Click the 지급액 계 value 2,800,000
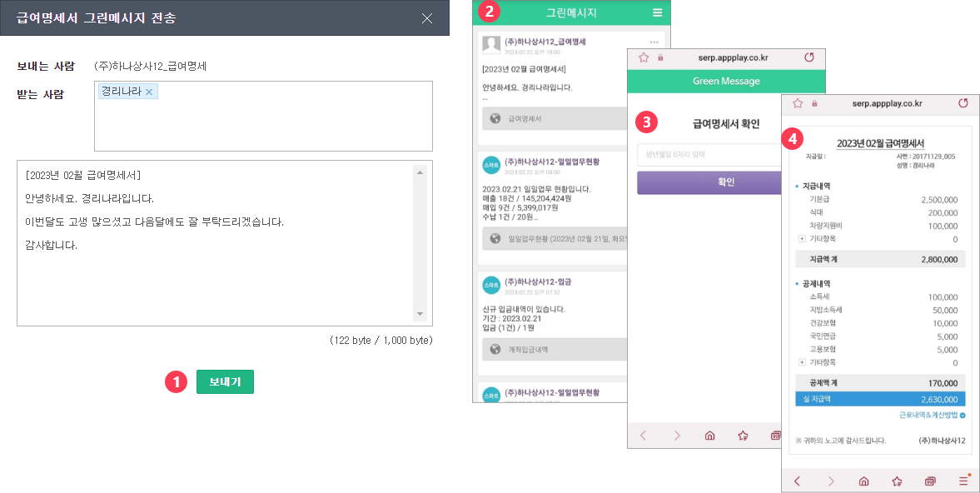Viewport: 980px width, 493px height. [x=939, y=259]
